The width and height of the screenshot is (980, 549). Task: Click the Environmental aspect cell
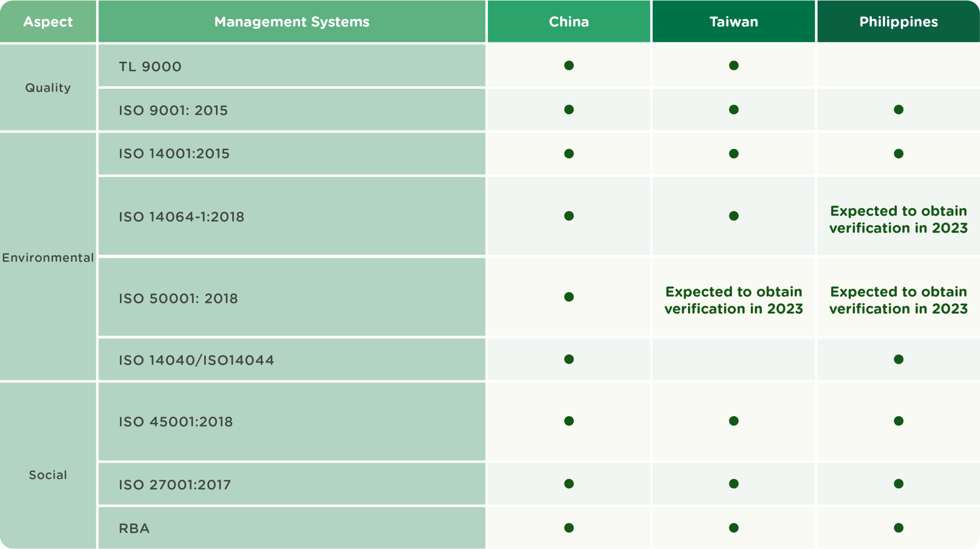pyautogui.click(x=48, y=257)
